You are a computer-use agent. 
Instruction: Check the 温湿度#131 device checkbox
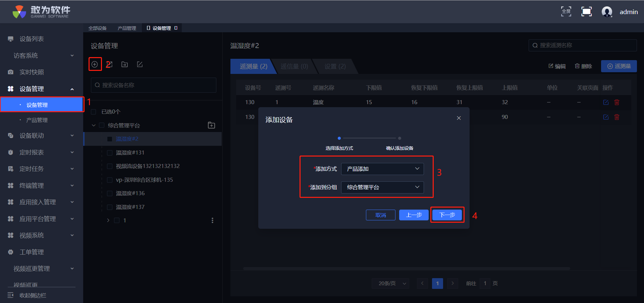pyautogui.click(x=109, y=153)
